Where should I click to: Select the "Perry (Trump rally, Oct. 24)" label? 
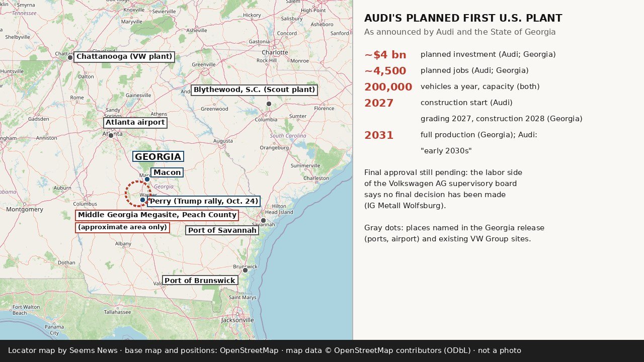point(204,201)
